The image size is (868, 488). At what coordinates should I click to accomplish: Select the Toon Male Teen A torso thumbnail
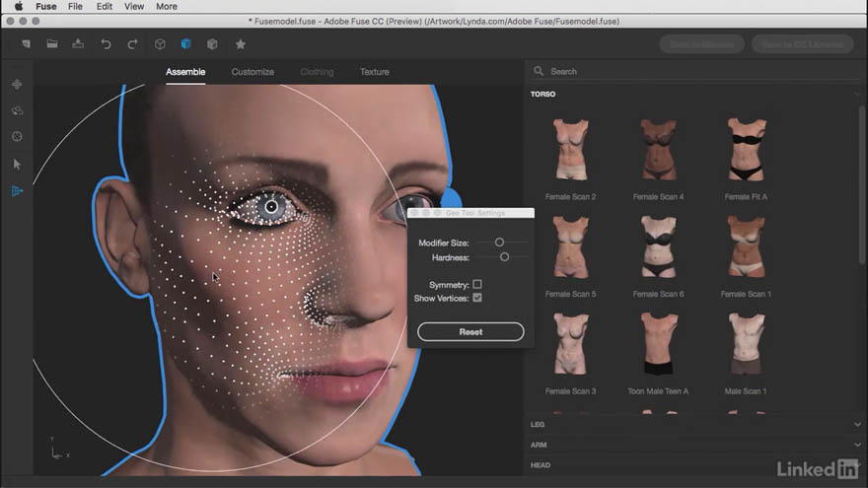(658, 344)
